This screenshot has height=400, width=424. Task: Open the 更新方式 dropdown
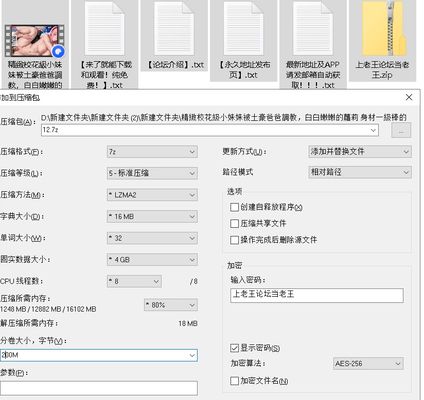coord(360,152)
